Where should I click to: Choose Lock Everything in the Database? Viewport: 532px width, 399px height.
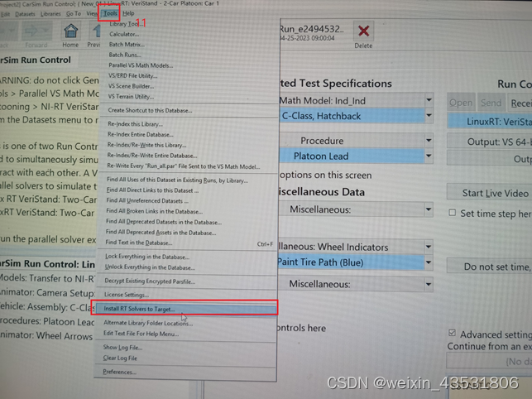coord(147,257)
